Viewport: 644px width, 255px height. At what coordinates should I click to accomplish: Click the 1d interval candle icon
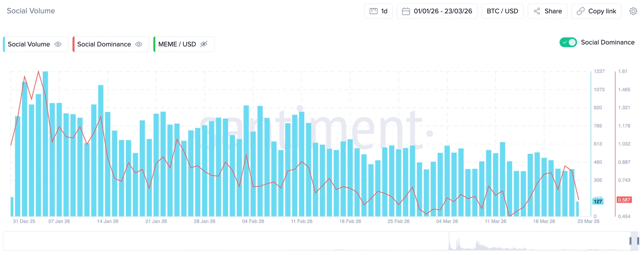[x=373, y=11]
